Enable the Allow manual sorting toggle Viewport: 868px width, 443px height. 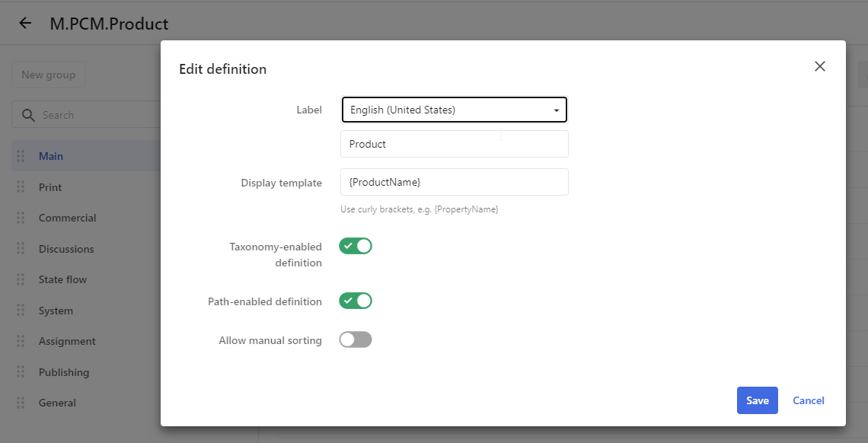(x=356, y=339)
